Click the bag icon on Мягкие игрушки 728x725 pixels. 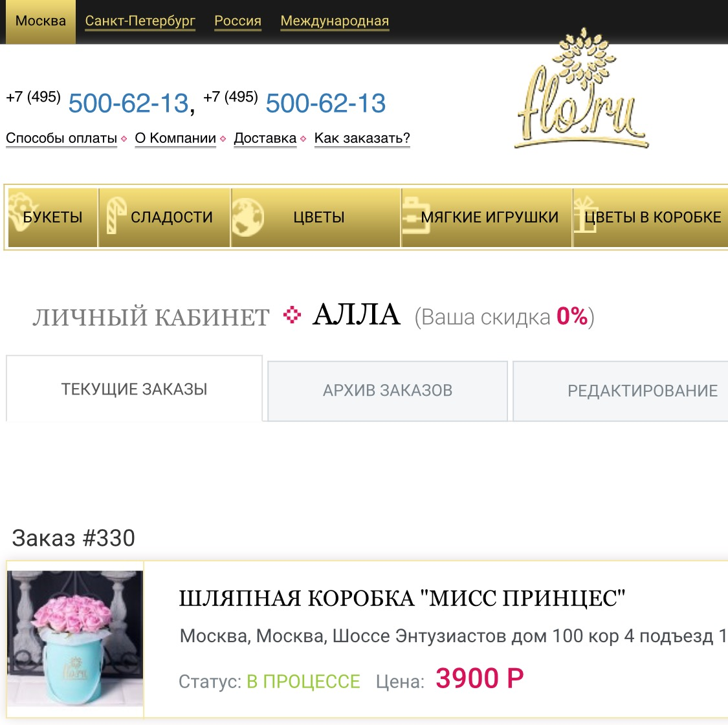click(x=416, y=215)
